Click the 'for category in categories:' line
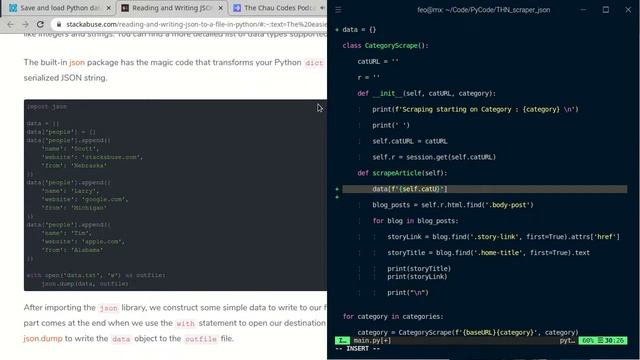The image size is (640, 360). click(x=393, y=316)
